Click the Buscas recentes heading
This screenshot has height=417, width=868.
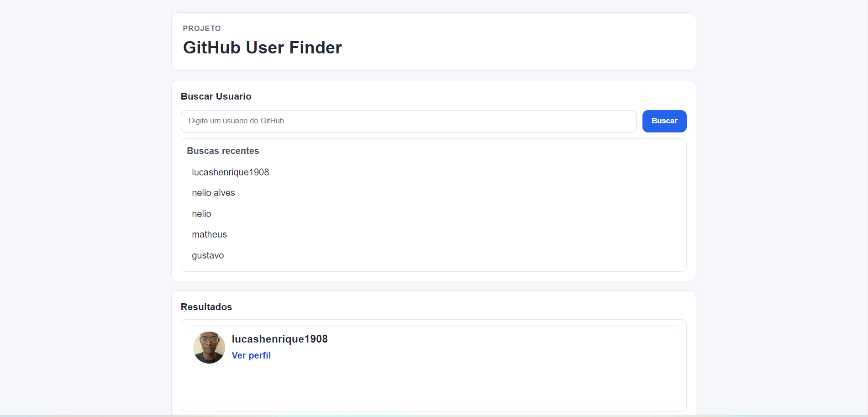(223, 151)
